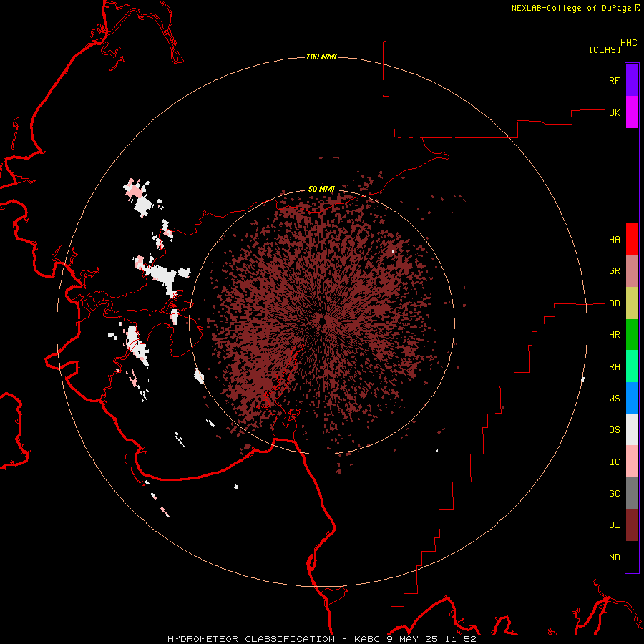Screen dimensions: 644x644
Task: Select the WS blue legend swatch
Action: pos(632,398)
